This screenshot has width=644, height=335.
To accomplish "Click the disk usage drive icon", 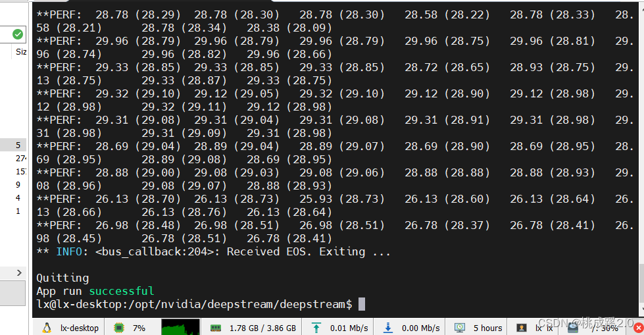I will [574, 328].
